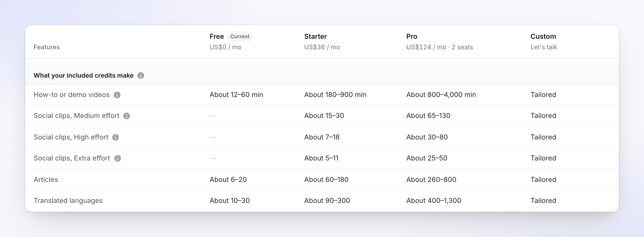Click 'About 90–300' Starter translated languages value
This screenshot has height=237, width=644.
[327, 201]
